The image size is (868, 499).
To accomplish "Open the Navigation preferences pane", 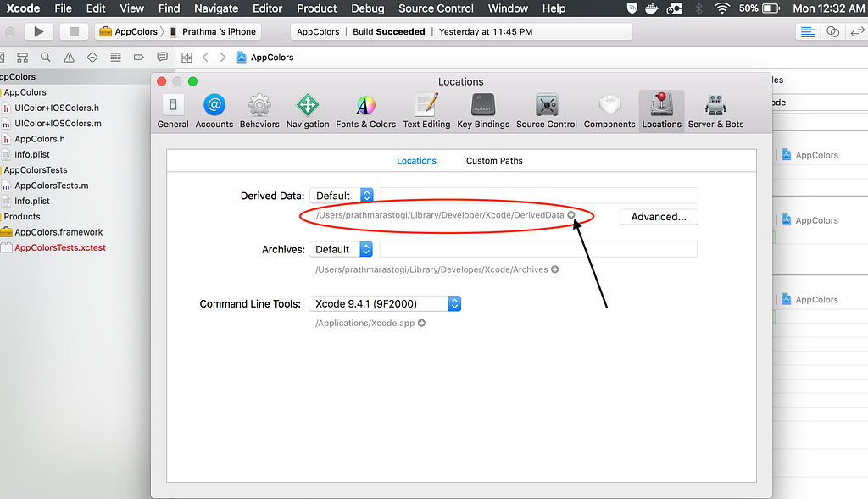I will 308,111.
